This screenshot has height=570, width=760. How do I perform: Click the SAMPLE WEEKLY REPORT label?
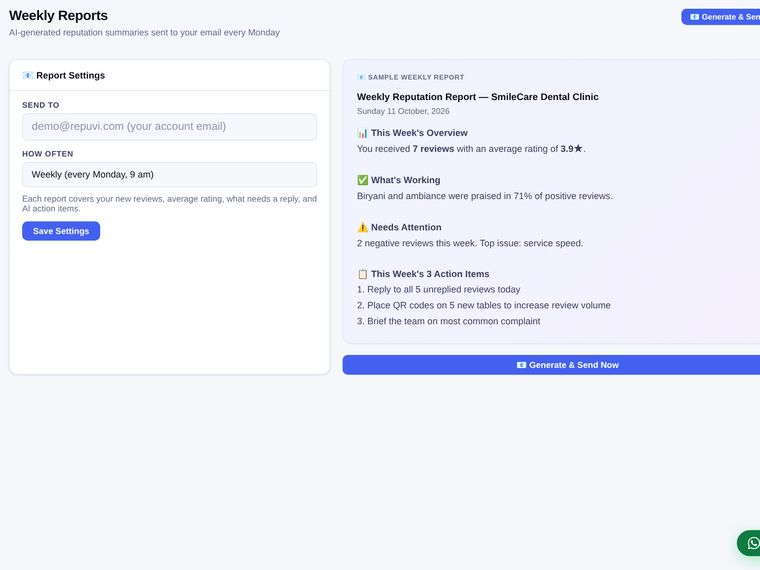(x=416, y=77)
